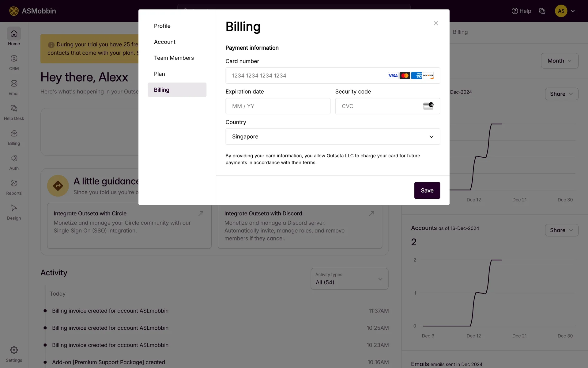The height and width of the screenshot is (368, 588).
Task: Focus the Card number input field
Action: coord(306,75)
